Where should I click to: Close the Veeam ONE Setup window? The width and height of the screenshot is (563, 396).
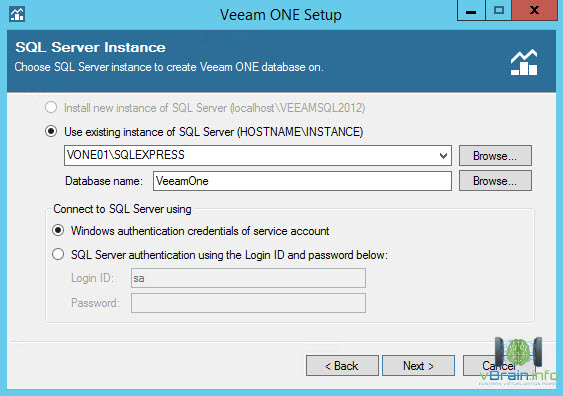pyautogui.click(x=534, y=10)
